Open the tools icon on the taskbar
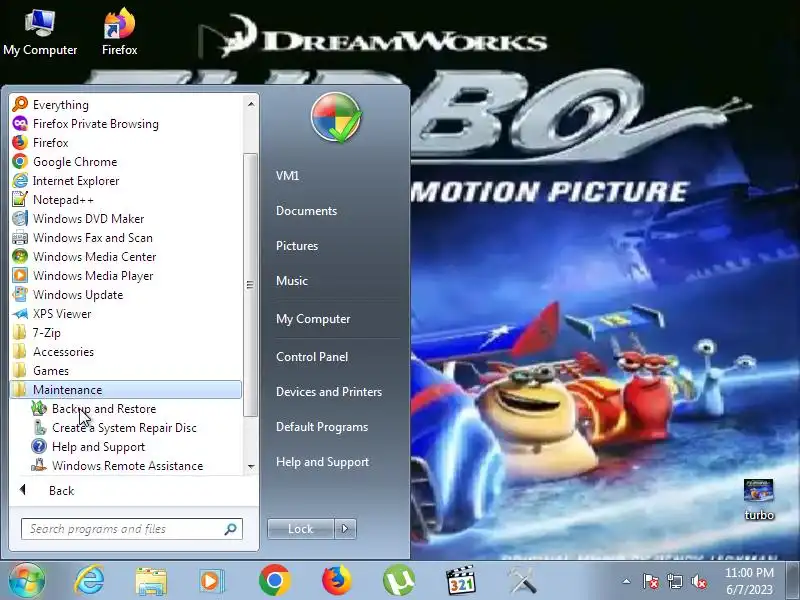This screenshot has width=800, height=600. point(522,581)
